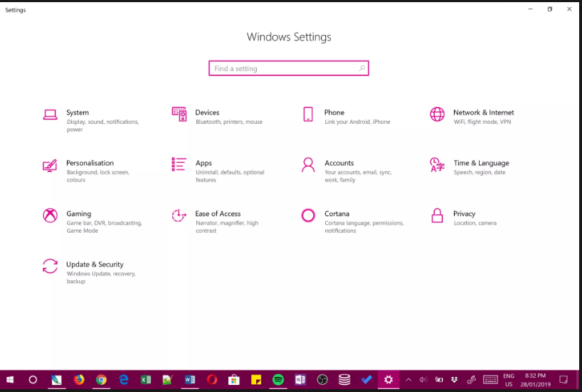Open the touch keyboard tray icon
Image resolution: width=582 pixels, height=392 pixels.
[490, 380]
